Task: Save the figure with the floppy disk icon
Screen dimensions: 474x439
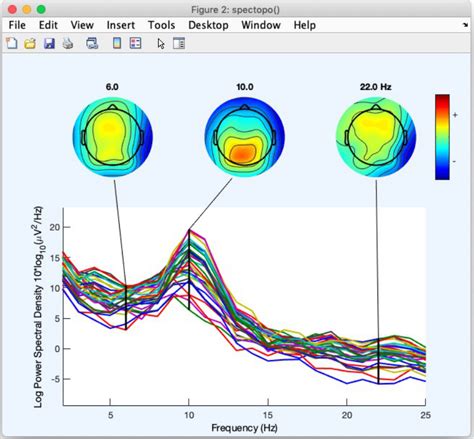Action: 49,43
